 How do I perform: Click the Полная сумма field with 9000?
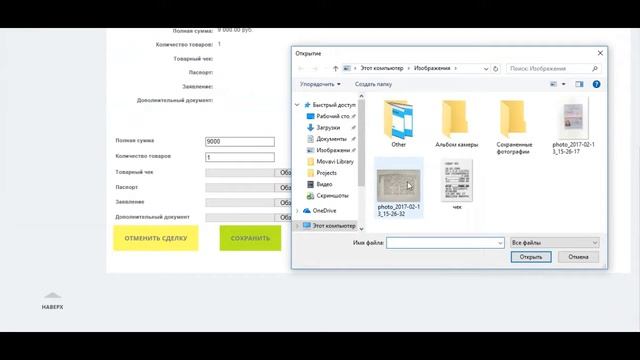click(240, 142)
